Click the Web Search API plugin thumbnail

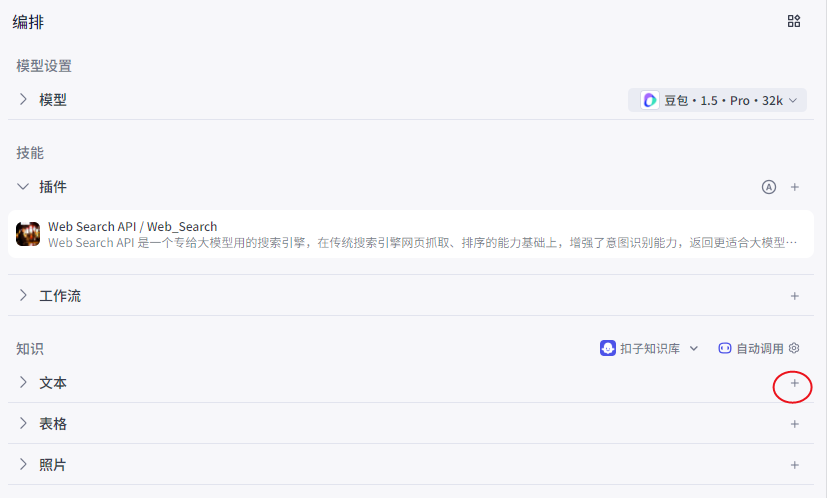point(28,234)
